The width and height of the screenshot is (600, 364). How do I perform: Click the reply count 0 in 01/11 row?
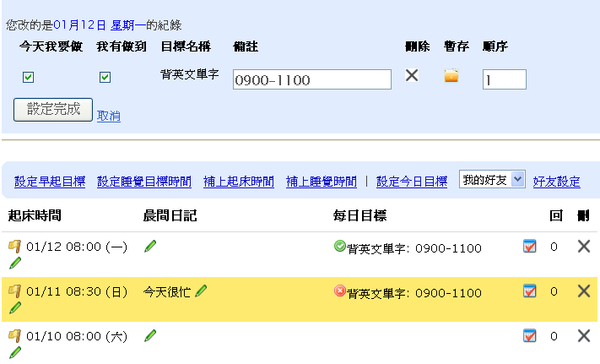[x=554, y=292]
